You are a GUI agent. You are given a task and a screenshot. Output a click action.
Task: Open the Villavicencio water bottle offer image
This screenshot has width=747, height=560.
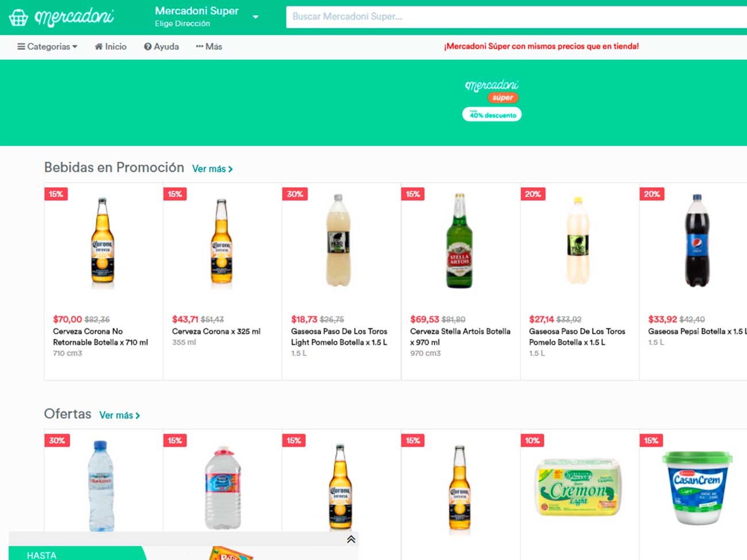(x=101, y=486)
